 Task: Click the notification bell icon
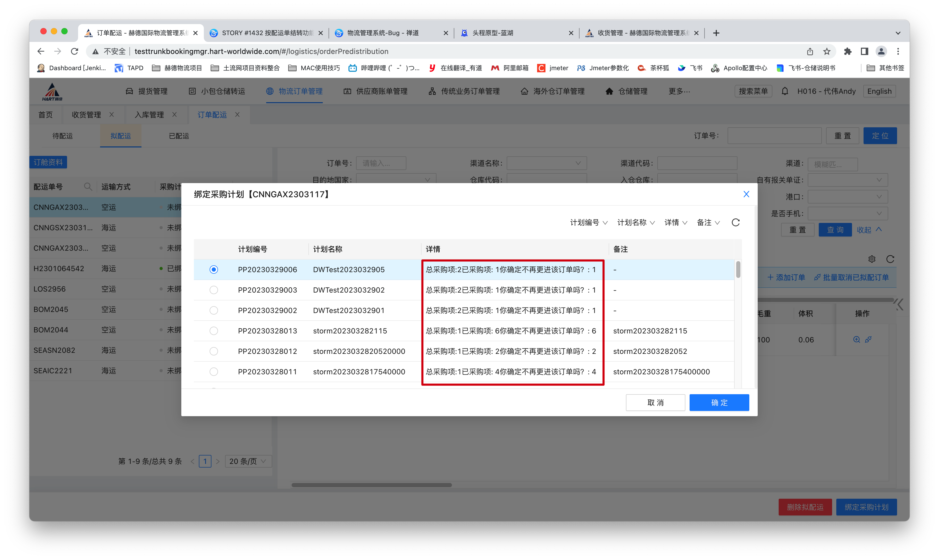point(785,91)
